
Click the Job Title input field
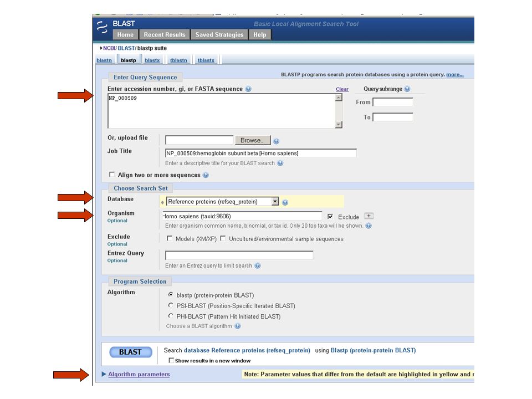tap(261, 154)
